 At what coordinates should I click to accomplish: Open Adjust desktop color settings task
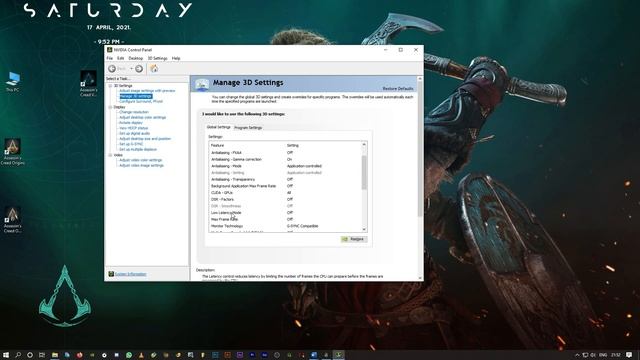[142, 118]
